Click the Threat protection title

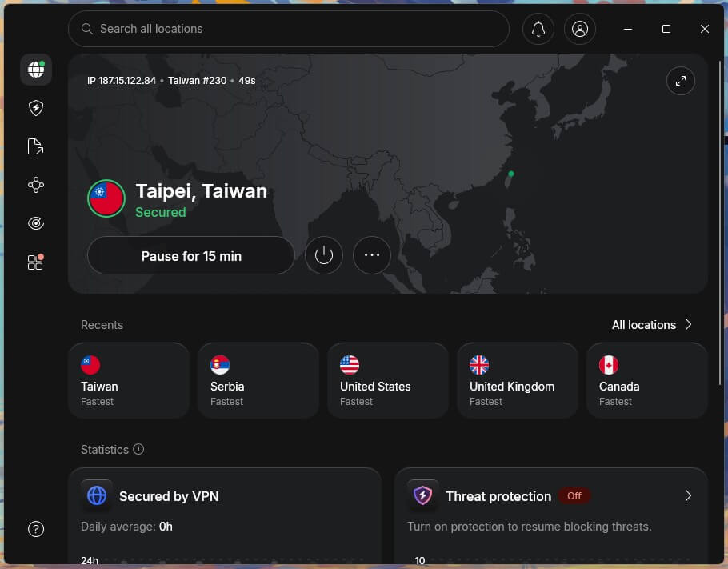tap(498, 496)
